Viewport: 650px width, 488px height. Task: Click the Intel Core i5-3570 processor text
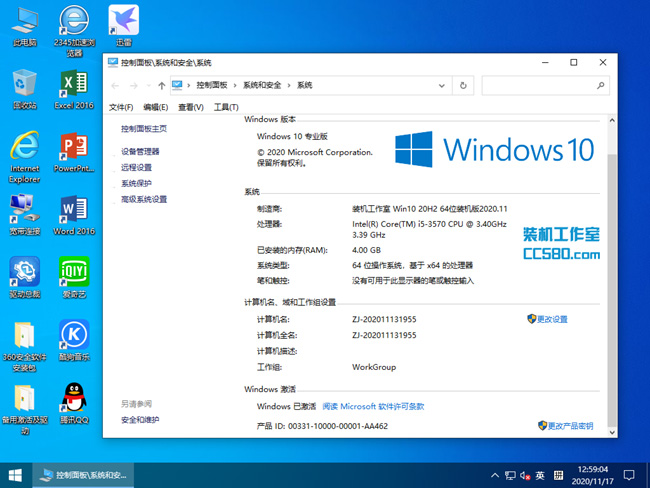point(429,229)
